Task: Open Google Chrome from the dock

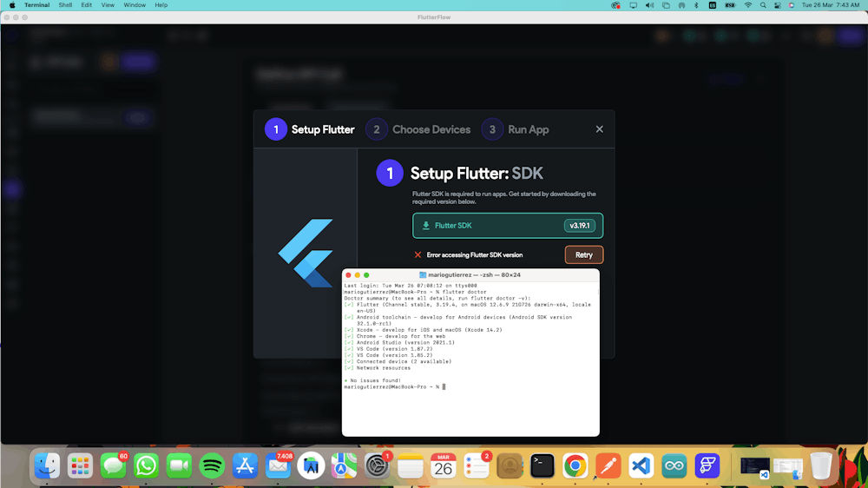Action: [x=575, y=465]
